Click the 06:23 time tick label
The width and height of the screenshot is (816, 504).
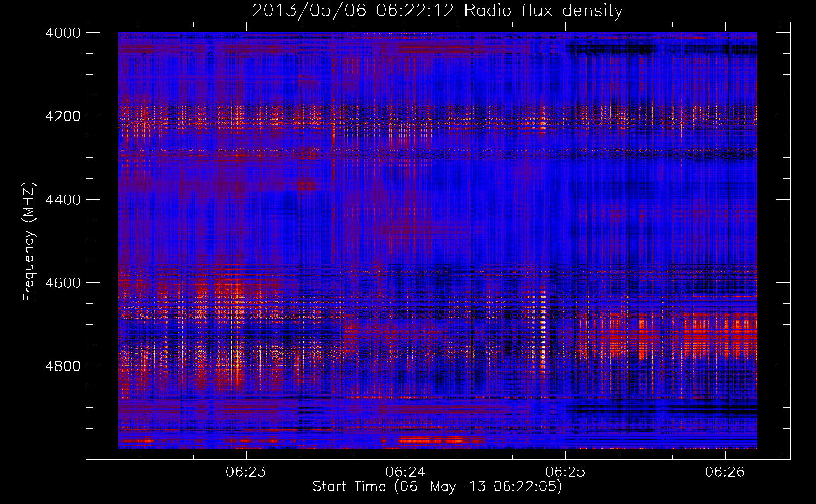click(246, 472)
